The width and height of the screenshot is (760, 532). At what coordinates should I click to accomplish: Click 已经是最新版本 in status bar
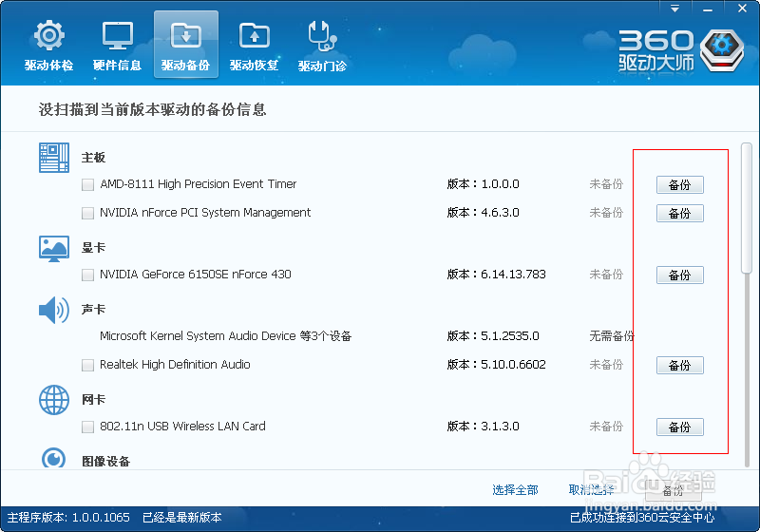(182, 518)
